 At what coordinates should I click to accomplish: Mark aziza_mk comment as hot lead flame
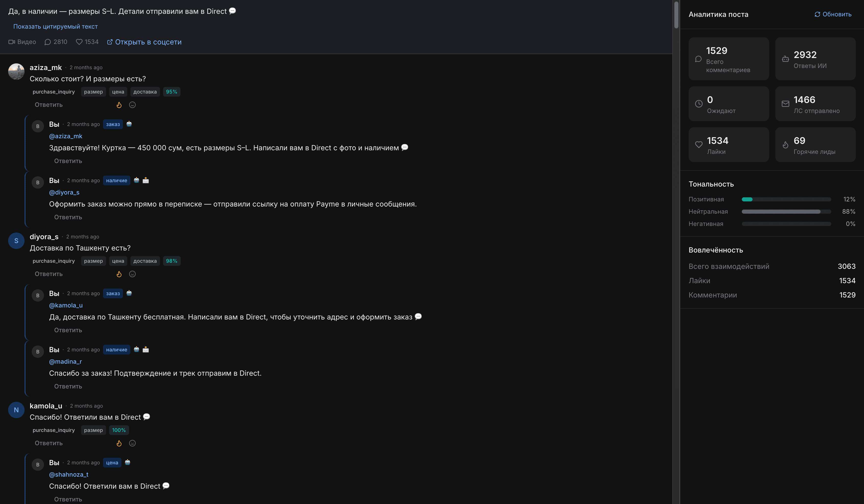pos(119,105)
